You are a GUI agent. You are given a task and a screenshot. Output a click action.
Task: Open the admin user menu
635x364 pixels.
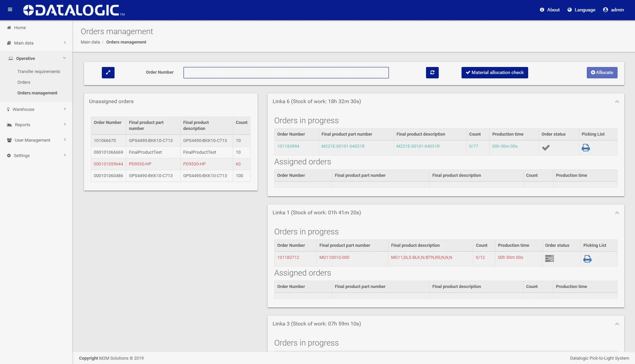pyautogui.click(x=613, y=10)
